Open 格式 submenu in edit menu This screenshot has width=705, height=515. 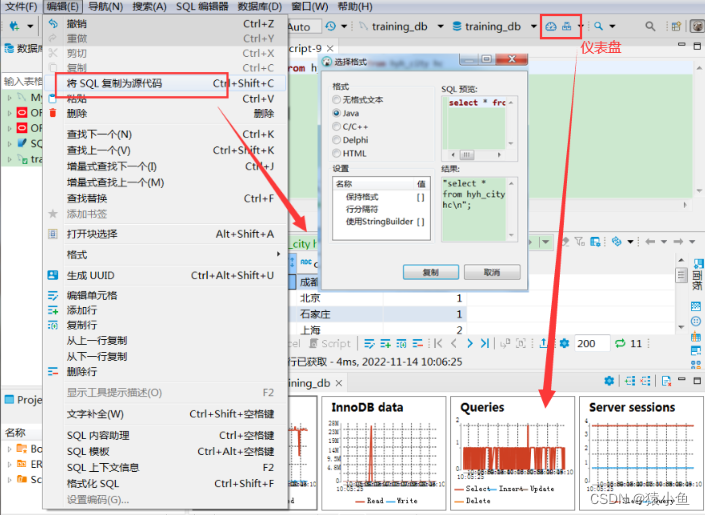point(165,255)
